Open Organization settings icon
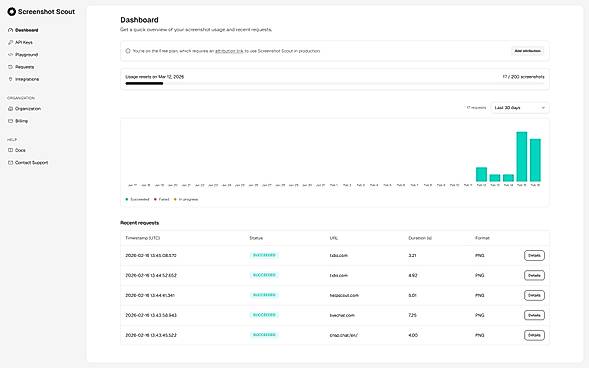This screenshot has height=368, width=589. pyautogui.click(x=11, y=109)
